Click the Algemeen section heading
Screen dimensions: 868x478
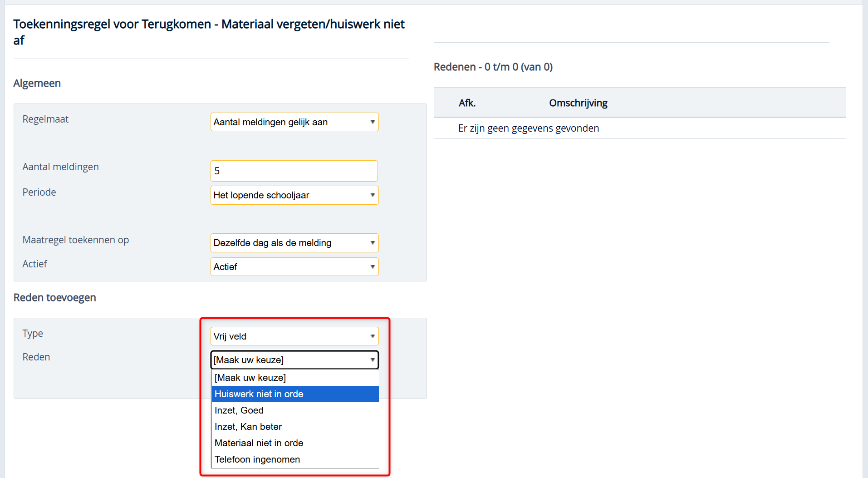(x=37, y=84)
